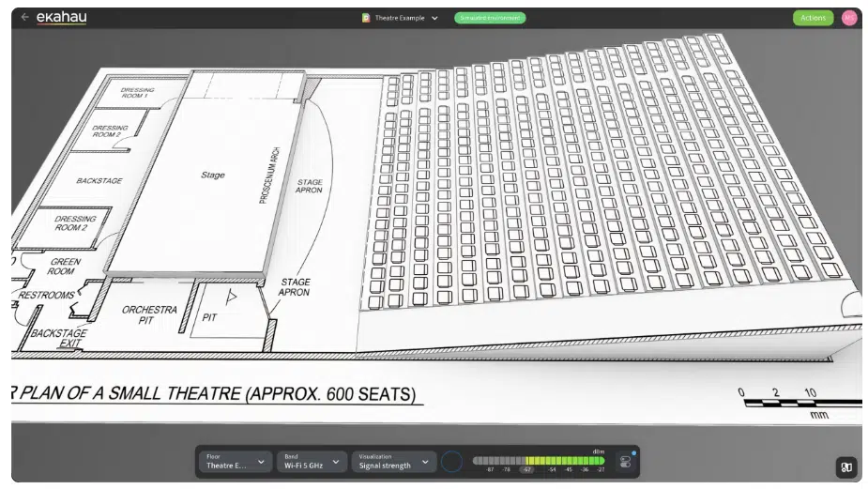Click the -27 value on the legend
This screenshot has width=868, height=489.
point(600,469)
